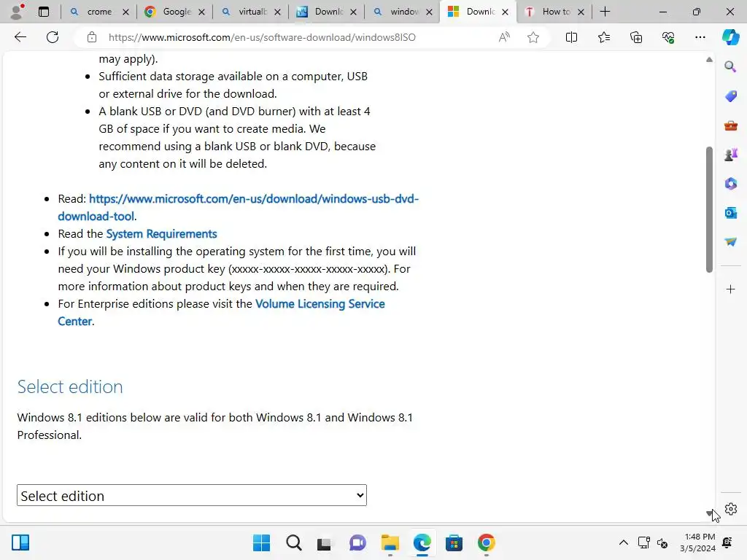Open the tab actions menu icon
Screen dimensions: 747x560
[x=44, y=12]
